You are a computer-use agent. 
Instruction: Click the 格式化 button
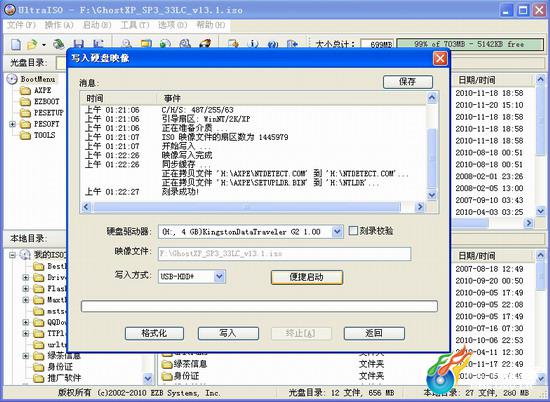click(x=154, y=333)
